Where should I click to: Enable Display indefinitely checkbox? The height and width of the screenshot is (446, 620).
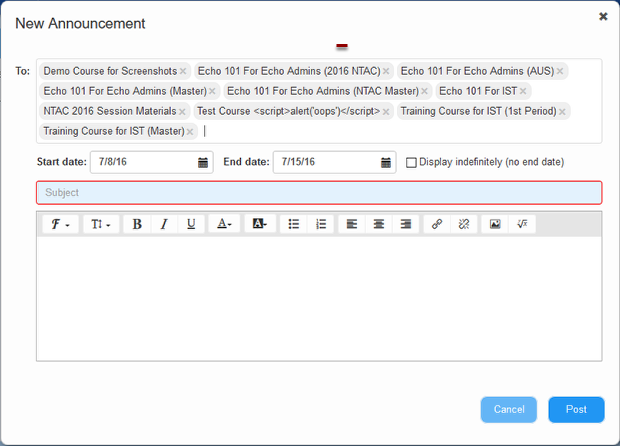coord(411,163)
